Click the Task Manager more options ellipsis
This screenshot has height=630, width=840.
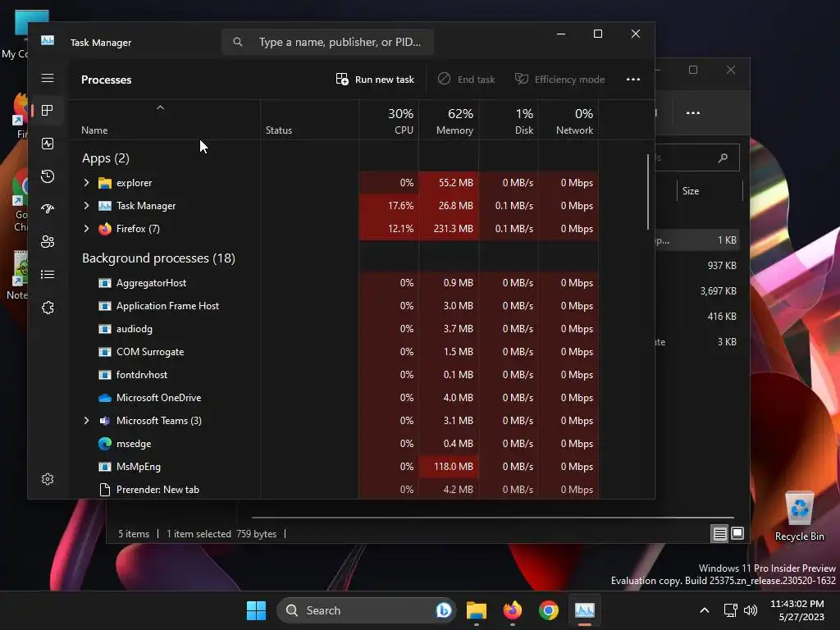pos(633,80)
